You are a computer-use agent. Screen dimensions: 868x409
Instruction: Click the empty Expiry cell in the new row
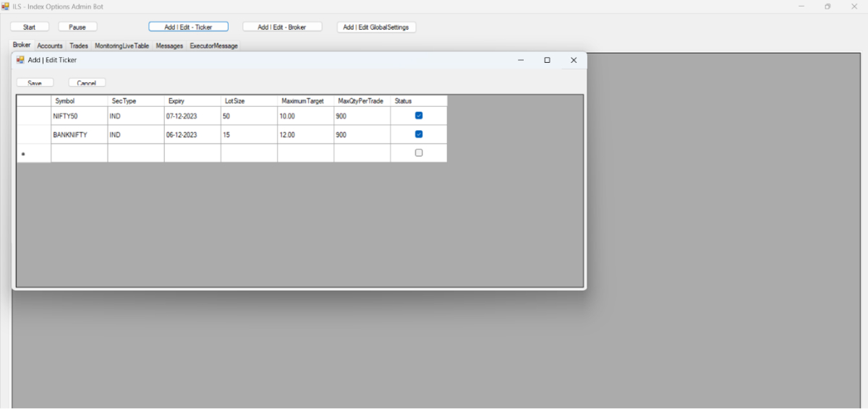(192, 153)
